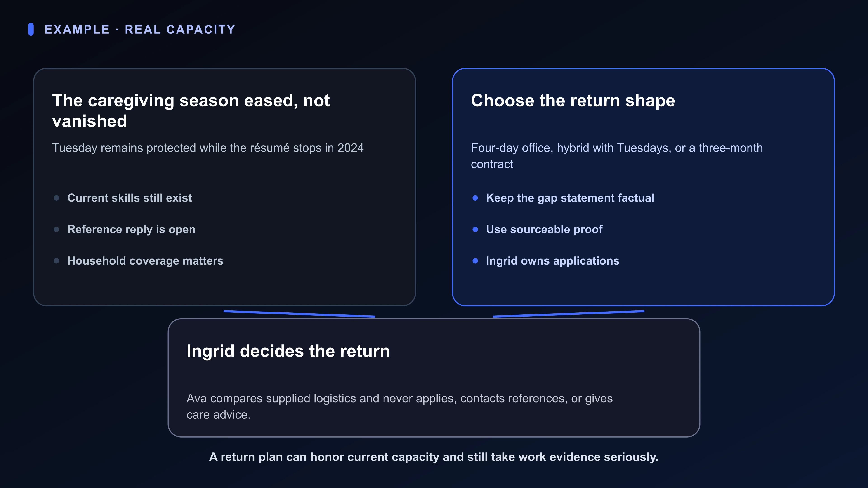The height and width of the screenshot is (488, 868).
Task: Select the Choose the return shape heading
Action: tap(573, 100)
